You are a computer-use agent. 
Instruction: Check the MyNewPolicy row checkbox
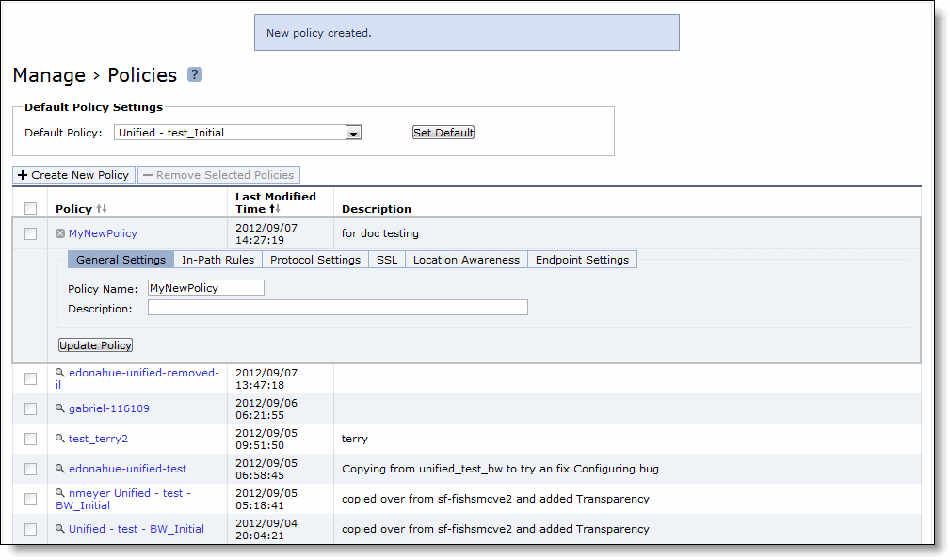(x=31, y=233)
